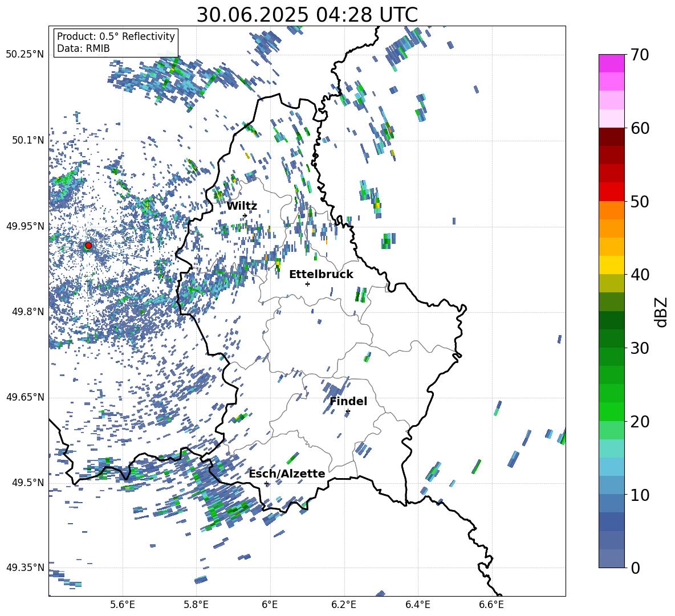Click the 50.25°N latitude label
This screenshot has height=616, width=675.
[x=25, y=55]
